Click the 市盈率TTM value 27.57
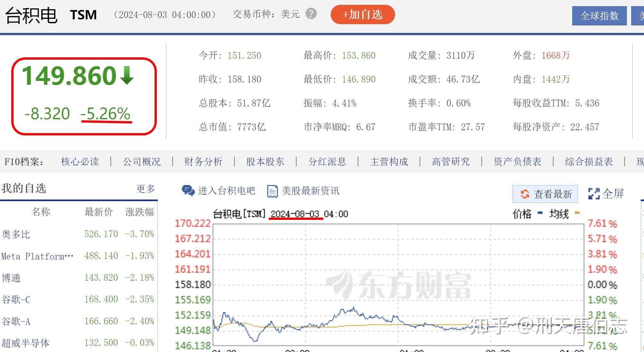This screenshot has height=352, width=644. 473,127
